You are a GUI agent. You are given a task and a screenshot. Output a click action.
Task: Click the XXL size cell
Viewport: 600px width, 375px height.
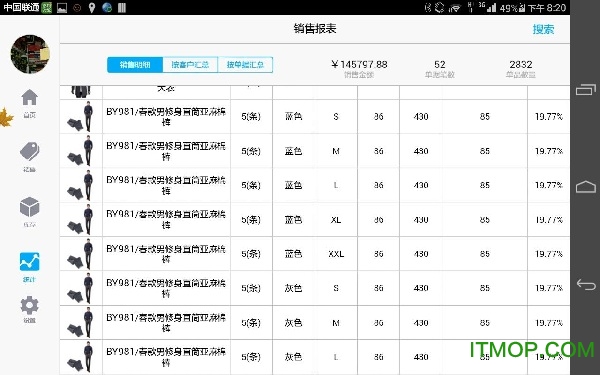[x=336, y=254]
